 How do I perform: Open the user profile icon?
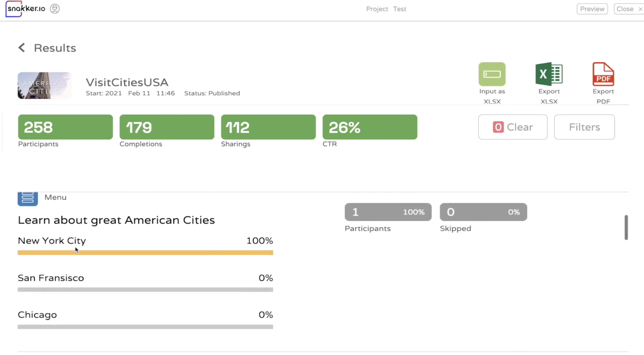55,9
